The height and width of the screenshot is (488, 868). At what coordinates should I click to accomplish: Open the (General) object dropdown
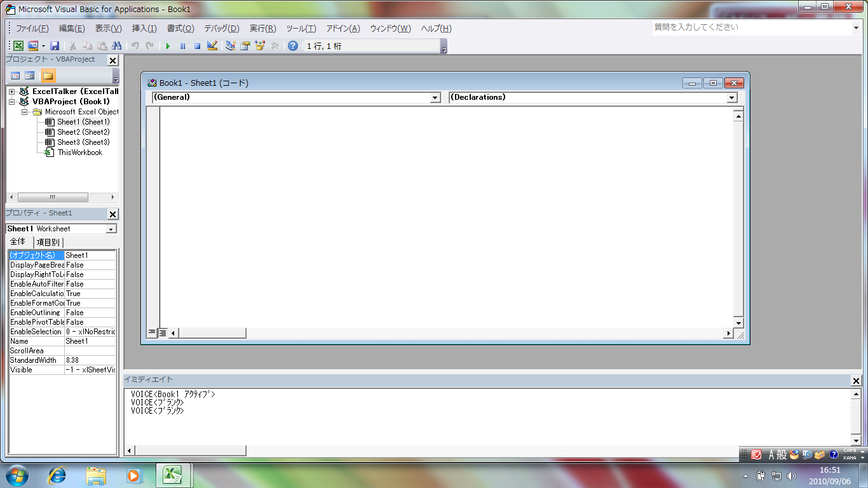pyautogui.click(x=435, y=98)
